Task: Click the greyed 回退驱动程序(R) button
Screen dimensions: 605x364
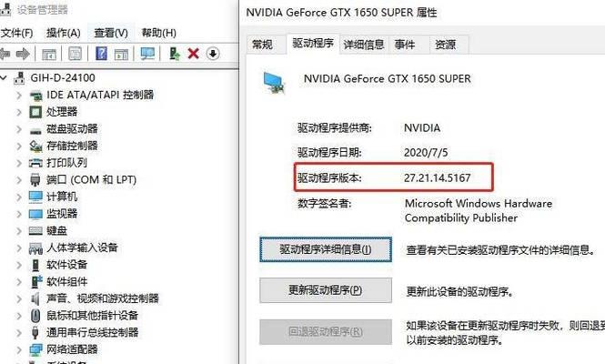Action: 326,331
